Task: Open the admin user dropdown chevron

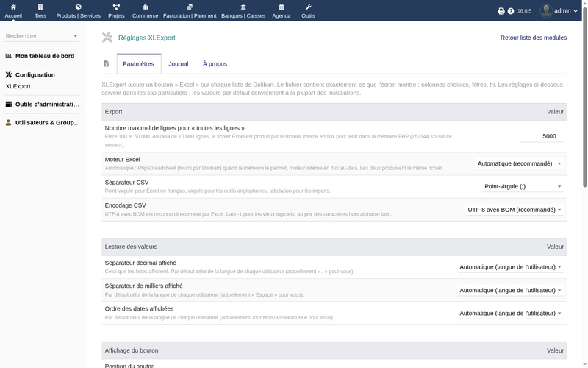Action: 576,11
